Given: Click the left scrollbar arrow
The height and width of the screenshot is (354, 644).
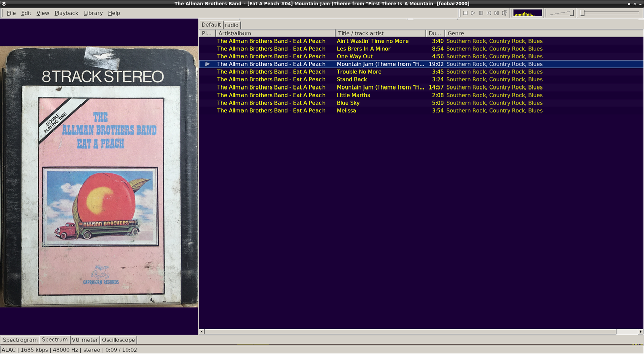Looking at the screenshot, I should (x=202, y=332).
